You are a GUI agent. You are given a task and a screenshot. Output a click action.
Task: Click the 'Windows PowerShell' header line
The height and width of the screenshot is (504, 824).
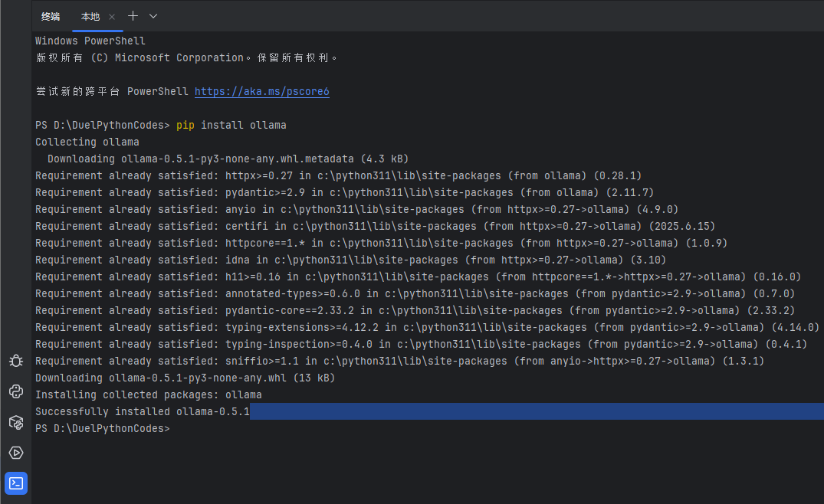point(90,41)
